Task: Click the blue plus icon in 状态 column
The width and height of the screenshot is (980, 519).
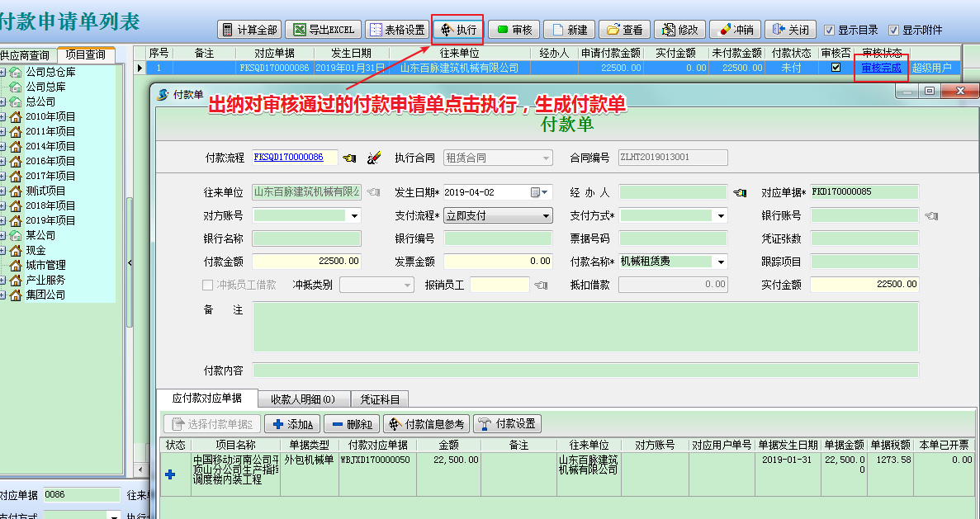Action: pos(170,474)
